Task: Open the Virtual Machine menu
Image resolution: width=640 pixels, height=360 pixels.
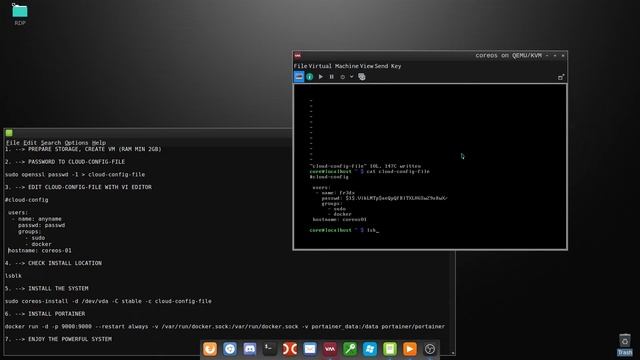Action: click(333, 66)
